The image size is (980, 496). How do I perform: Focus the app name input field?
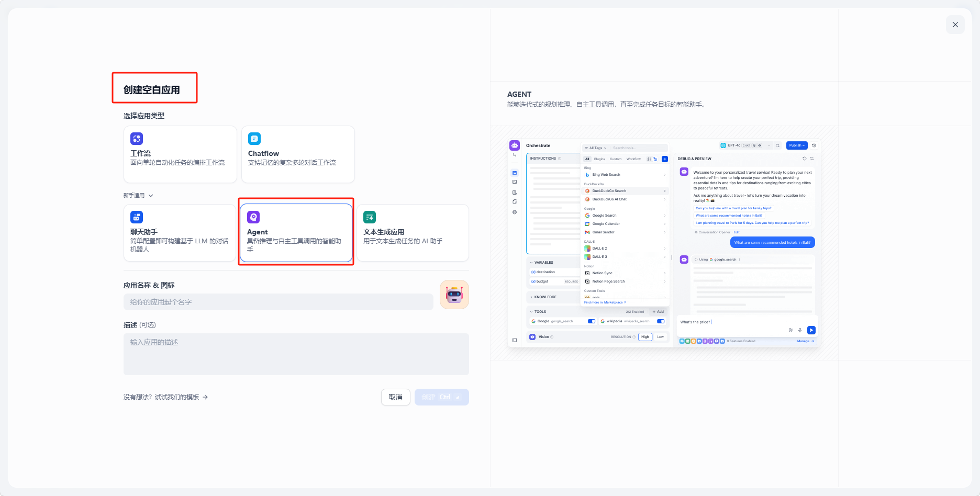(279, 302)
